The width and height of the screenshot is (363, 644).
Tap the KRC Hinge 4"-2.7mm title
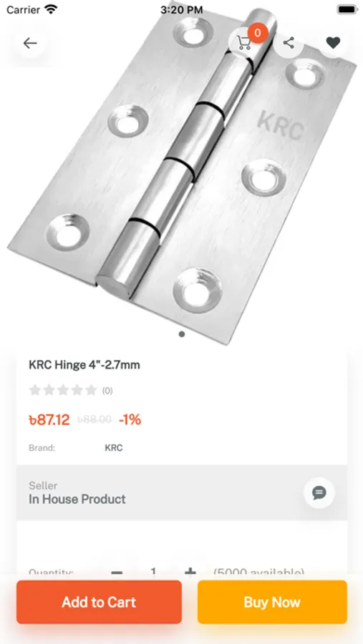point(84,365)
